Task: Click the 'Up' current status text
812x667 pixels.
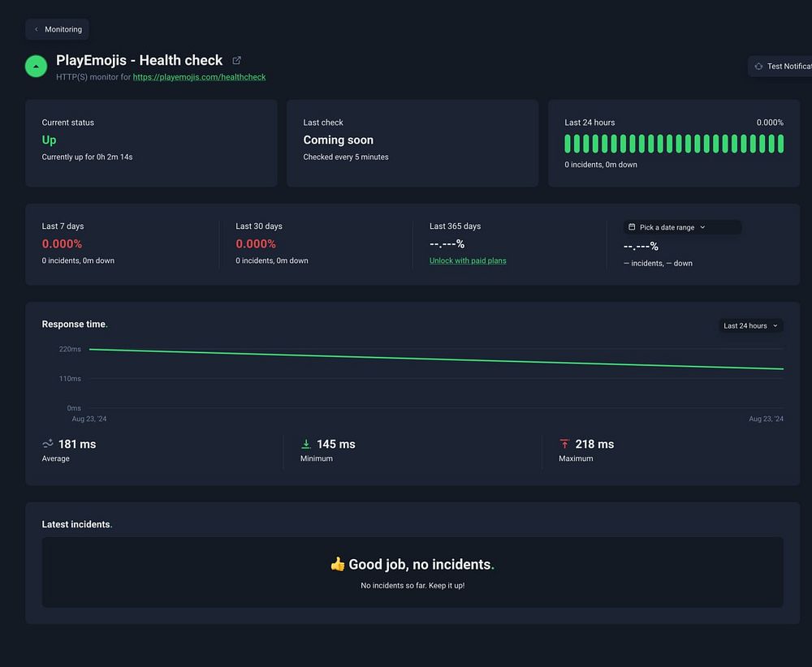Action: click(50, 140)
